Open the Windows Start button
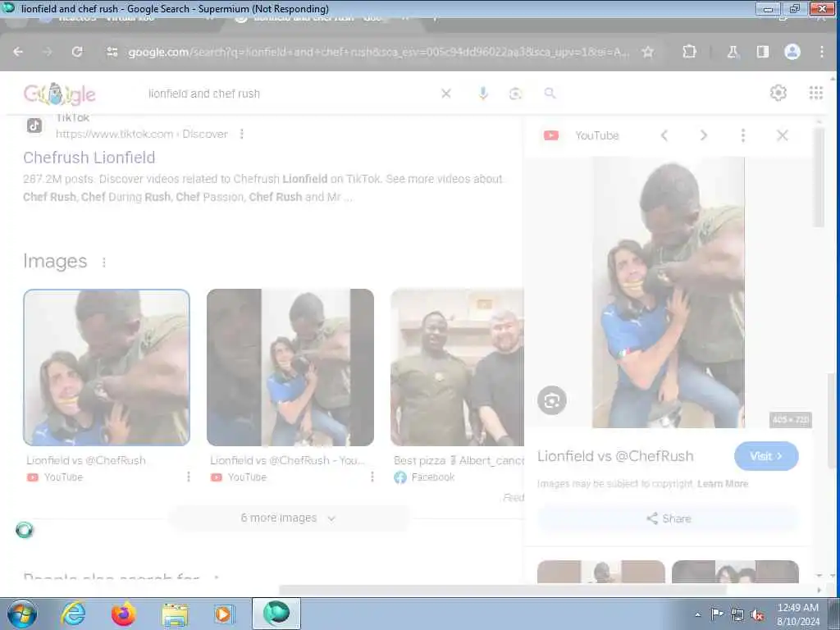 (x=22, y=614)
